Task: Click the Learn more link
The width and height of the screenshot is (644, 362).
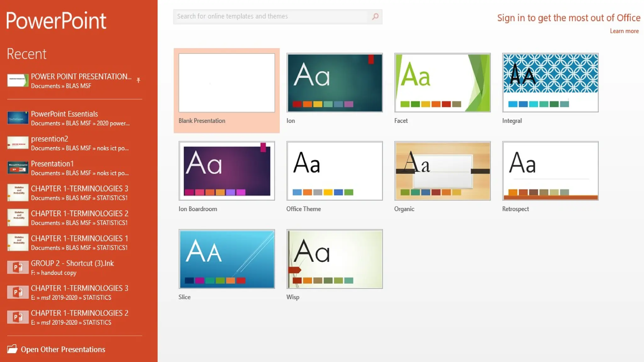Action: click(624, 31)
